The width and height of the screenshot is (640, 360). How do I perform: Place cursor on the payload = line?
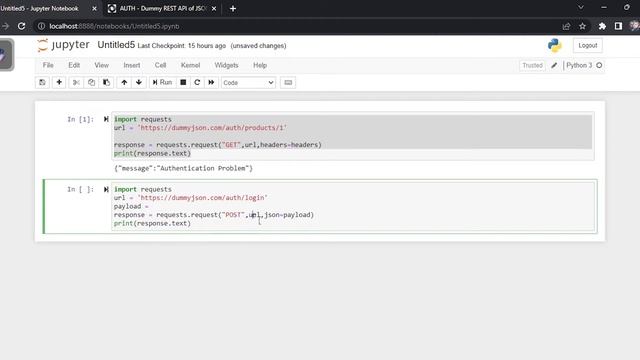coord(131,207)
